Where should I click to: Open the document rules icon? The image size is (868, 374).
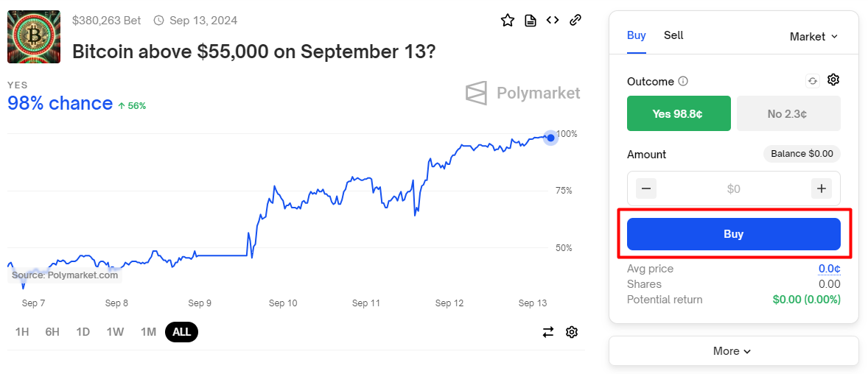pyautogui.click(x=530, y=21)
